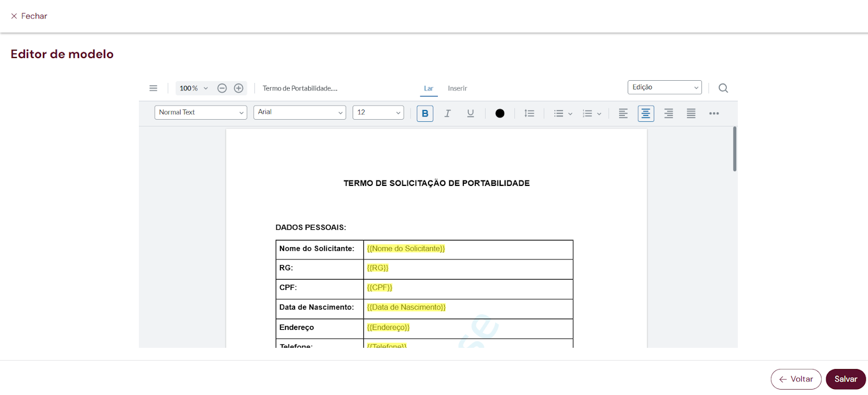Click the Salvar button

point(845,379)
